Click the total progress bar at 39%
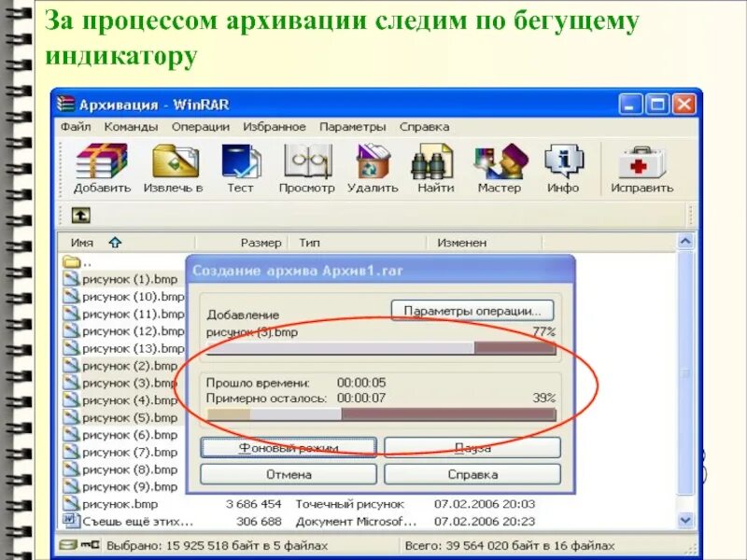747x560 pixels. [x=381, y=414]
